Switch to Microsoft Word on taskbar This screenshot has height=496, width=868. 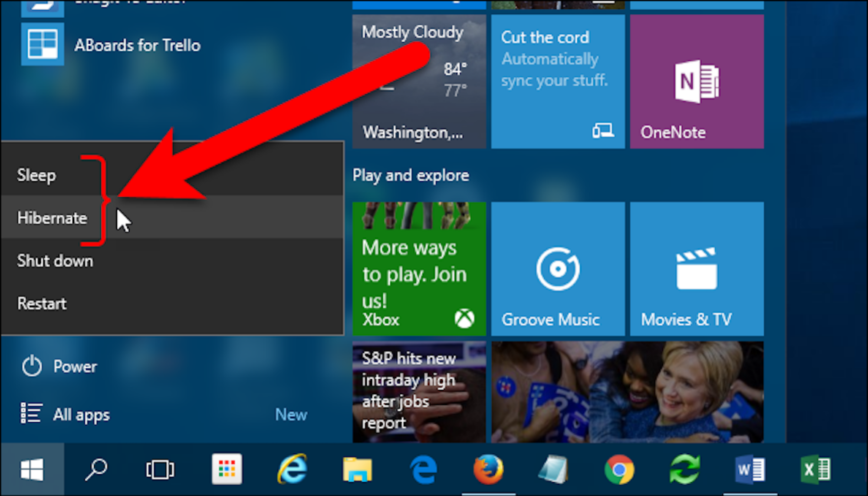point(750,469)
